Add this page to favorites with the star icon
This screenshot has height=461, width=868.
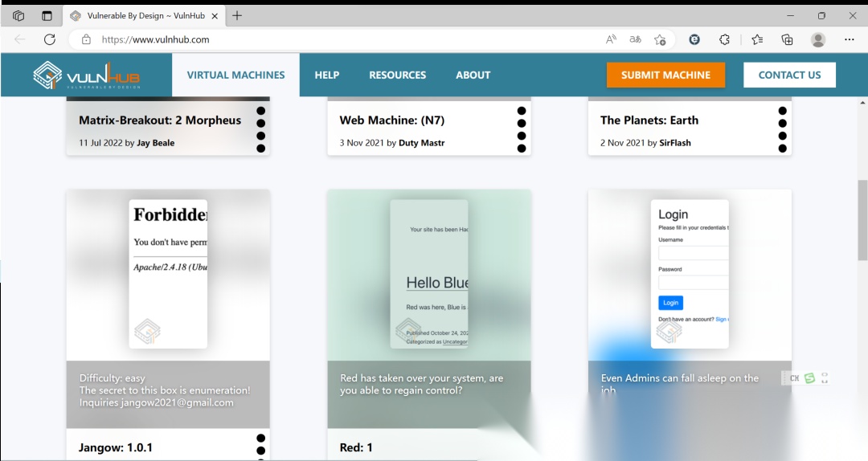coord(660,39)
